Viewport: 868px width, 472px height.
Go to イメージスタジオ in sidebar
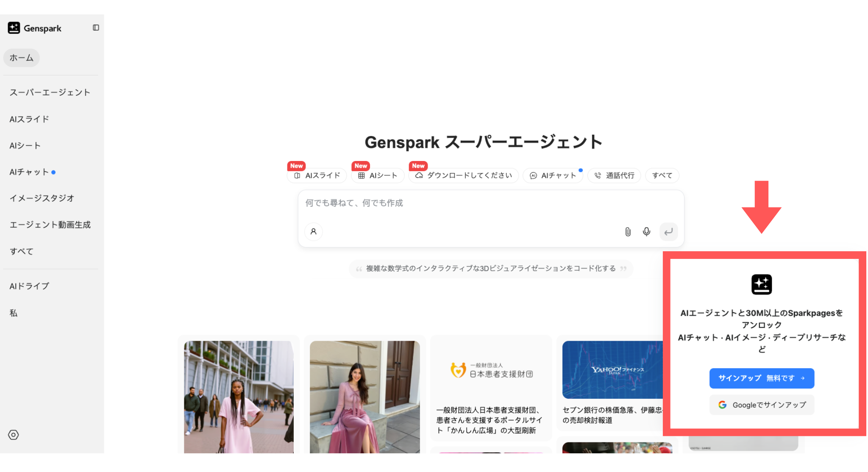pyautogui.click(x=42, y=198)
